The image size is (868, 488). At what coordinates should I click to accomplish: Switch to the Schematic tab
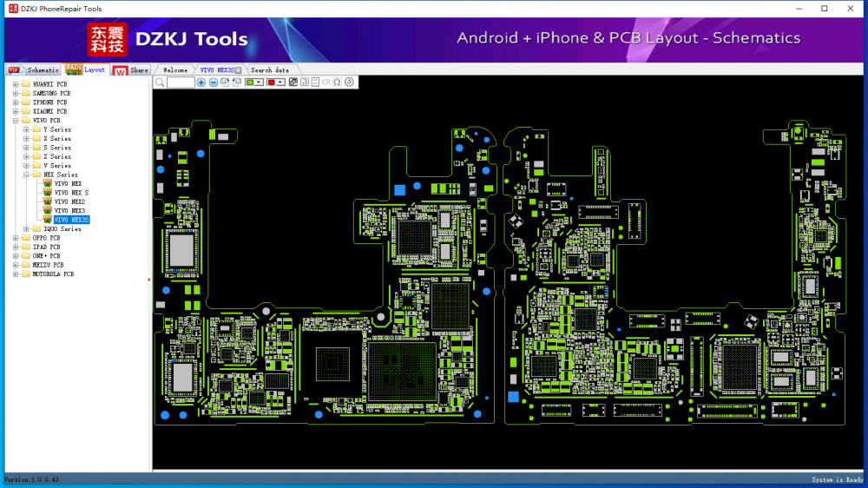coord(42,69)
